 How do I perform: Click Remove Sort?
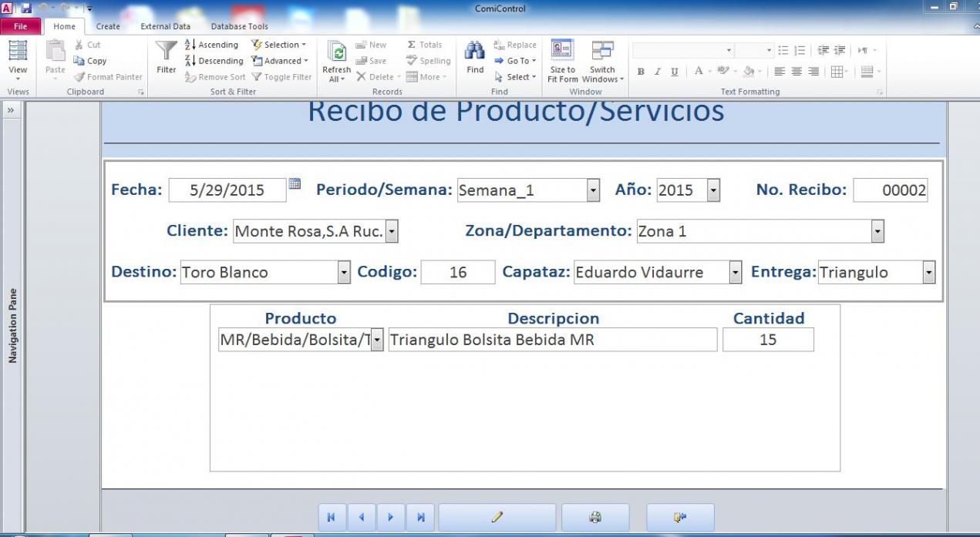click(x=215, y=77)
